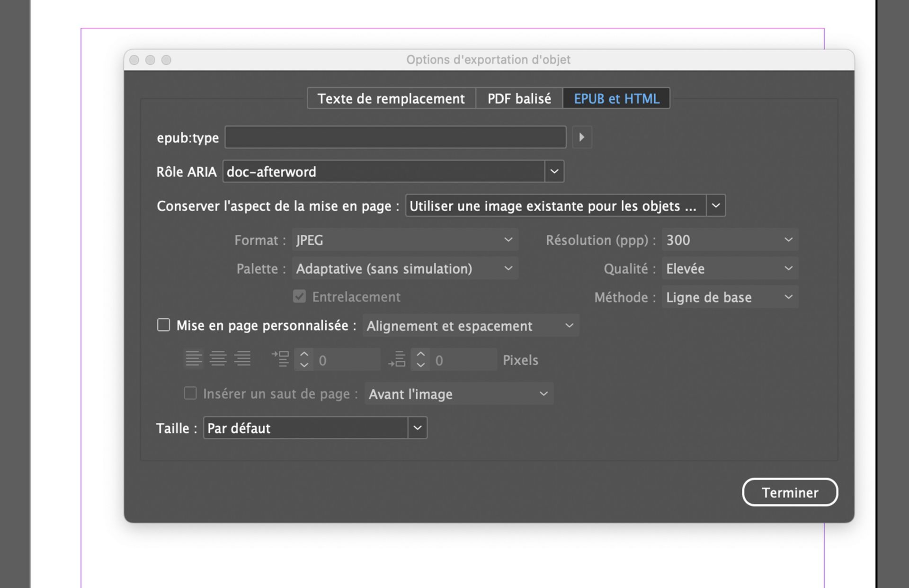Viewport: 909px width, 588px height.
Task: Open the Rôle ARIA dropdown
Action: (x=554, y=171)
